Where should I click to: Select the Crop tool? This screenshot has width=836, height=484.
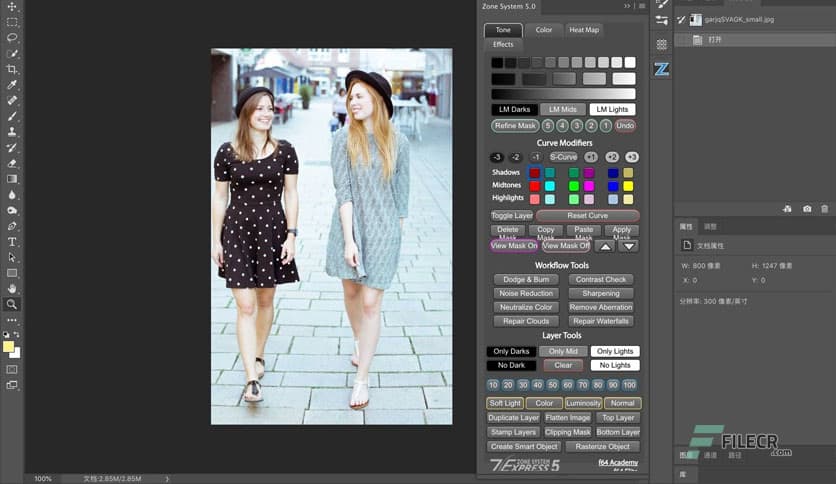12,69
